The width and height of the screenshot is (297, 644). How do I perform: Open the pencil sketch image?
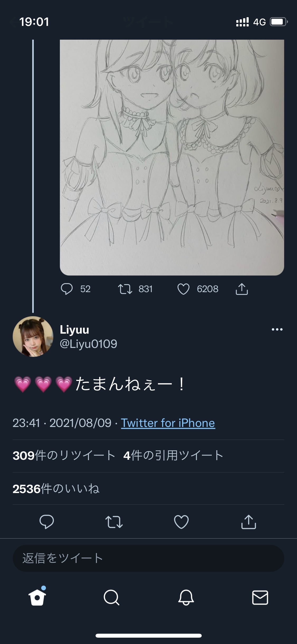click(172, 157)
